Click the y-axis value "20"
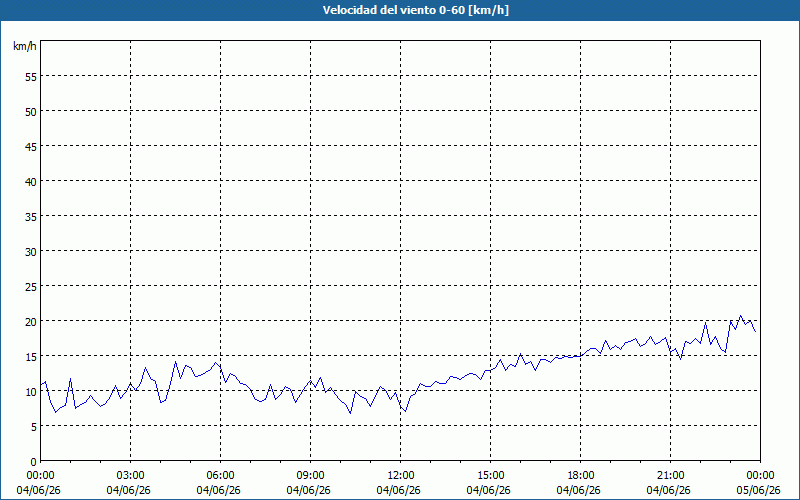The width and height of the screenshot is (800, 500). point(31,321)
